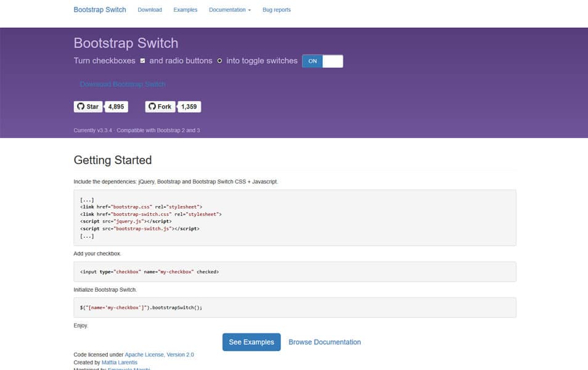Select the radio button after 'and radio buttons'
588x370 pixels.
click(219, 61)
